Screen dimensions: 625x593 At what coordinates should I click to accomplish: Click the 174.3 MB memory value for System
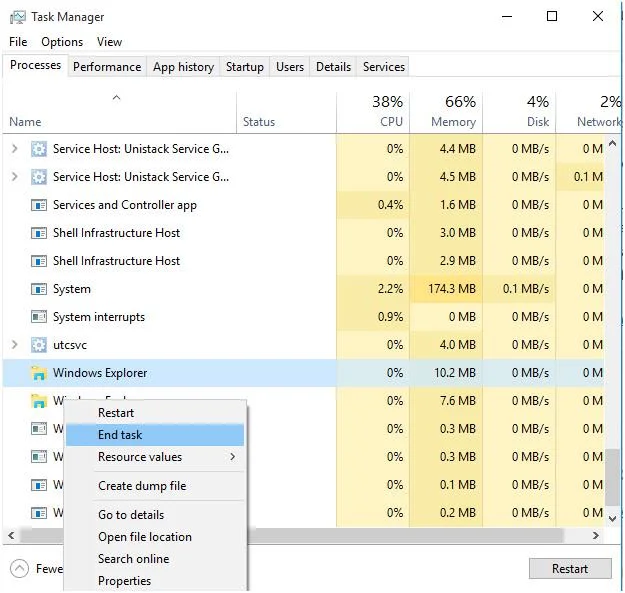452,289
